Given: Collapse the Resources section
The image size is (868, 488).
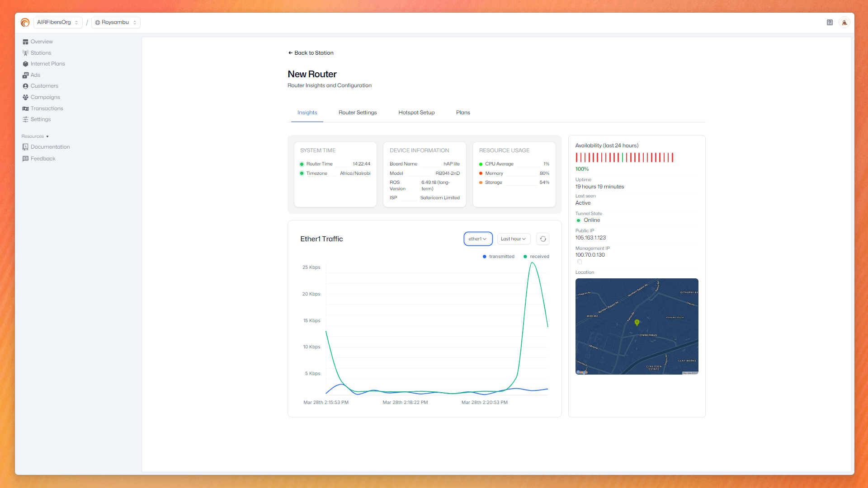Looking at the screenshot, I should click(35, 136).
